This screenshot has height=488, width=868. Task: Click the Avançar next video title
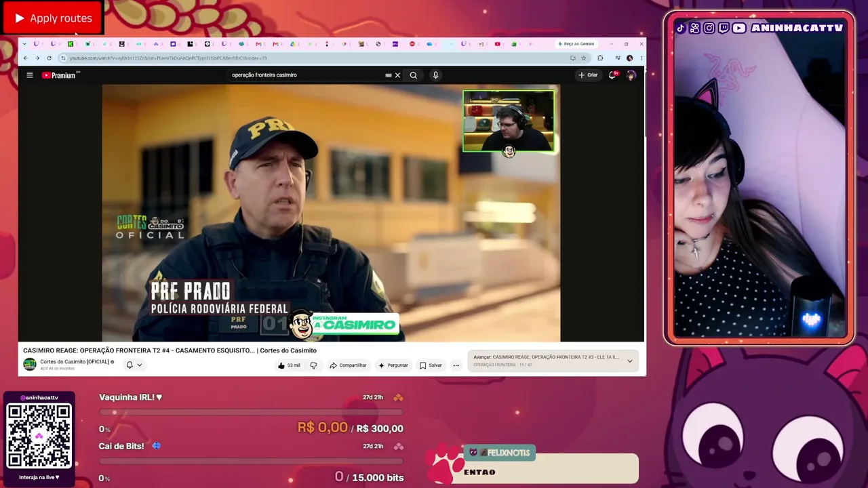546,357
